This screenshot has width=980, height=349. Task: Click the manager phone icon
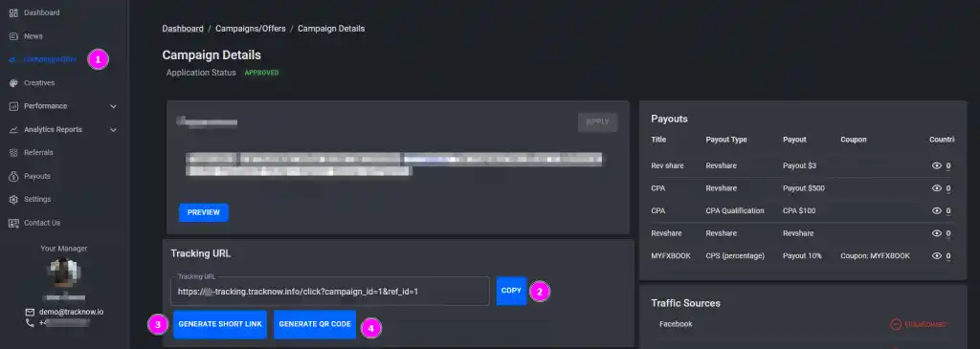(x=30, y=323)
